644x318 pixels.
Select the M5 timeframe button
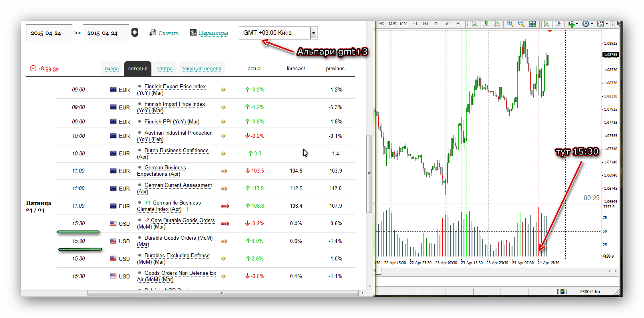(381, 24)
